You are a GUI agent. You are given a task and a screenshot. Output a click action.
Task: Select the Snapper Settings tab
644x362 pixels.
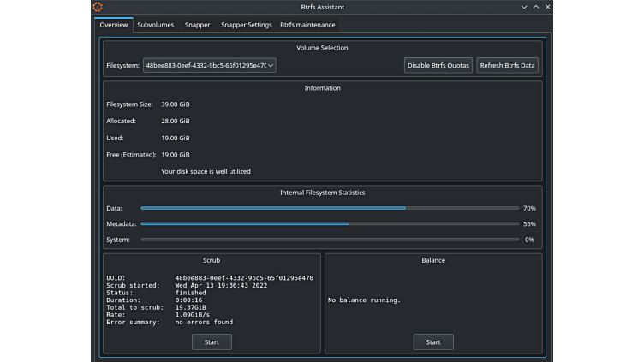click(x=246, y=25)
